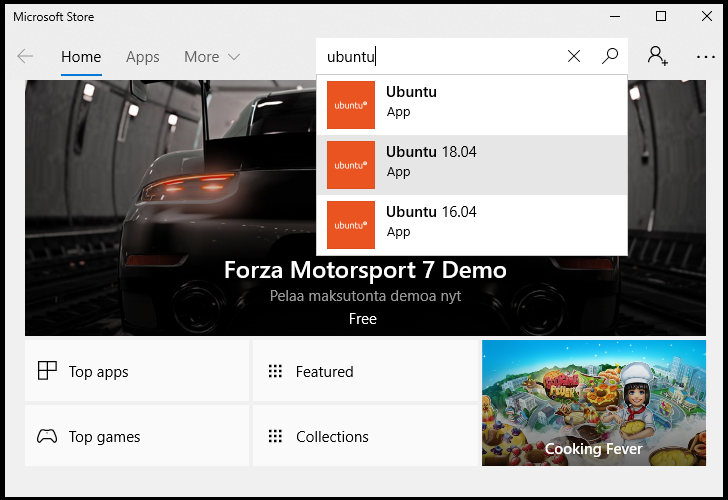The width and height of the screenshot is (728, 500).
Task: Click the Ubuntu 18.04 orange icon
Action: pos(351,165)
